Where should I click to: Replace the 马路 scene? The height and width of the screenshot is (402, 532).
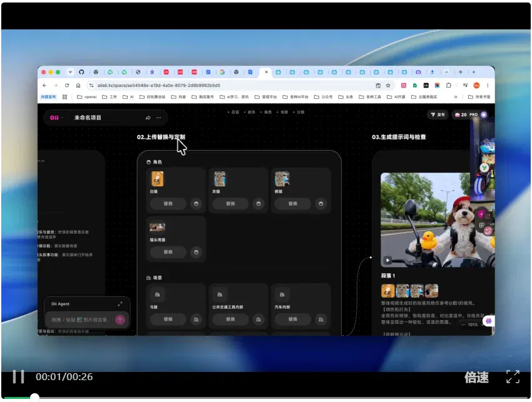[168, 319]
